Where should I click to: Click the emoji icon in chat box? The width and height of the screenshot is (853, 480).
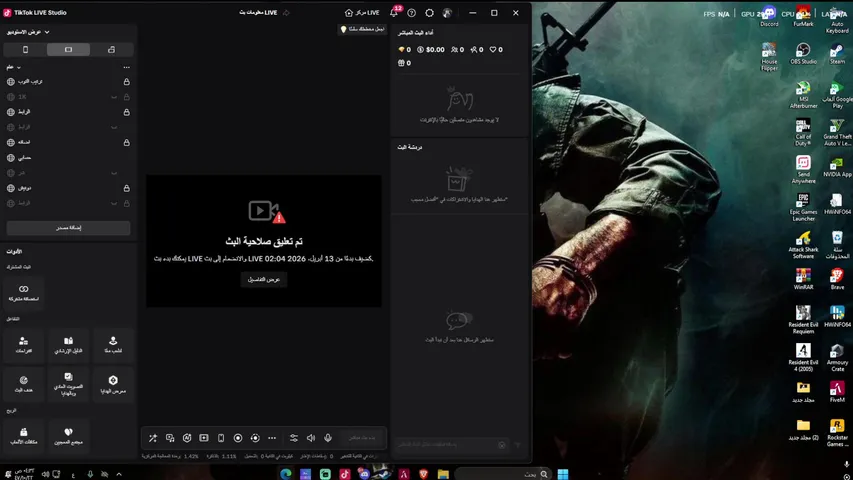(502, 445)
